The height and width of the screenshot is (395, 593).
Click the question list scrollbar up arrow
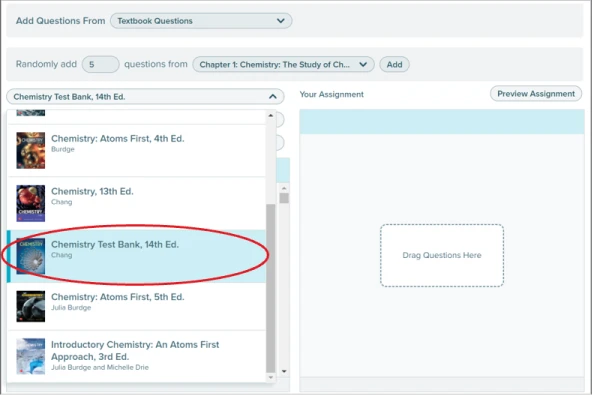284,188
